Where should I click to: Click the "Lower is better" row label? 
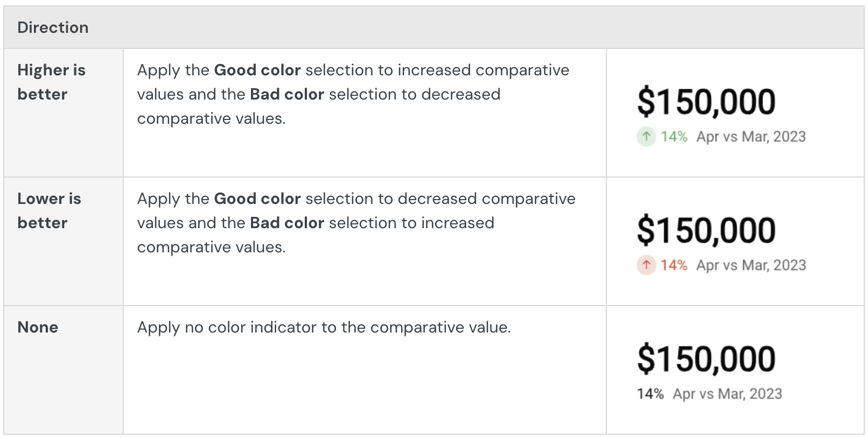tap(49, 210)
